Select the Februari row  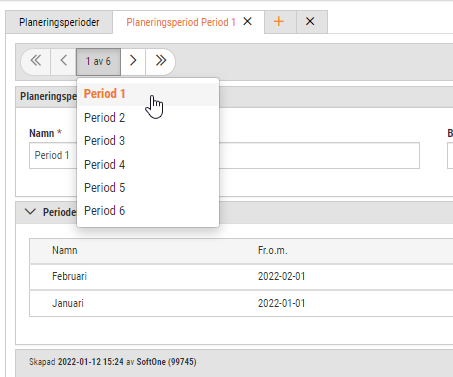[x=241, y=277]
